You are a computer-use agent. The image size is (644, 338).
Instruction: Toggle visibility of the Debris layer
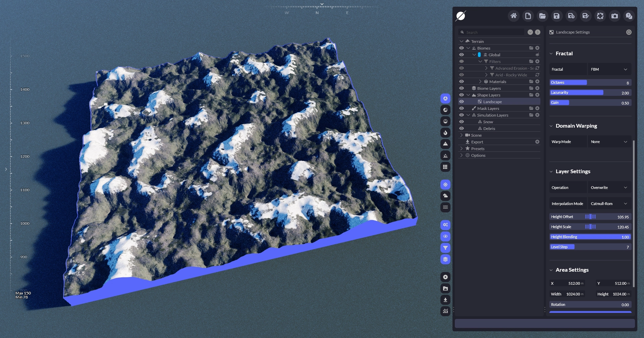[462, 129]
